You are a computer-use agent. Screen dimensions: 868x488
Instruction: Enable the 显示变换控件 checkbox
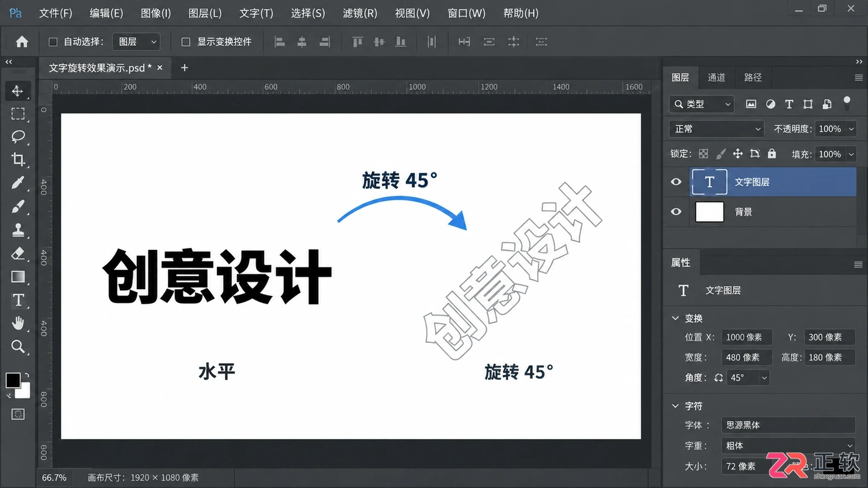[x=186, y=42]
